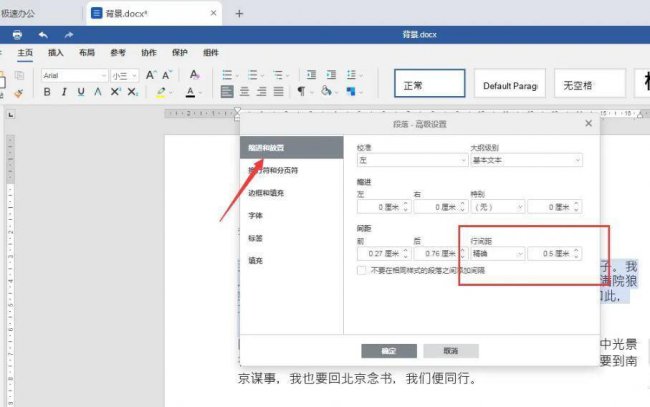The width and height of the screenshot is (650, 407).
Task: Apply subscript formatting
Action: click(x=132, y=92)
